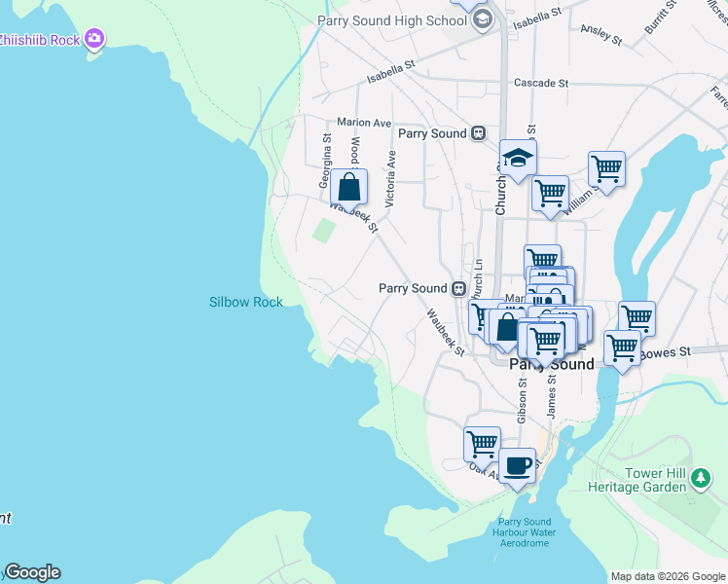
Task: Select the Parry Sound High School text
Action: tap(392, 20)
